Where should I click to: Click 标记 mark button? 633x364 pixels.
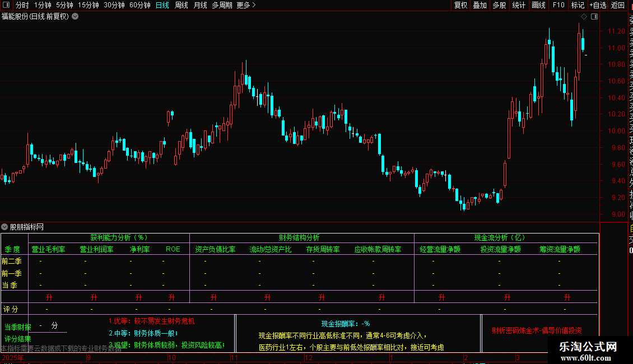pyautogui.click(x=578, y=5)
